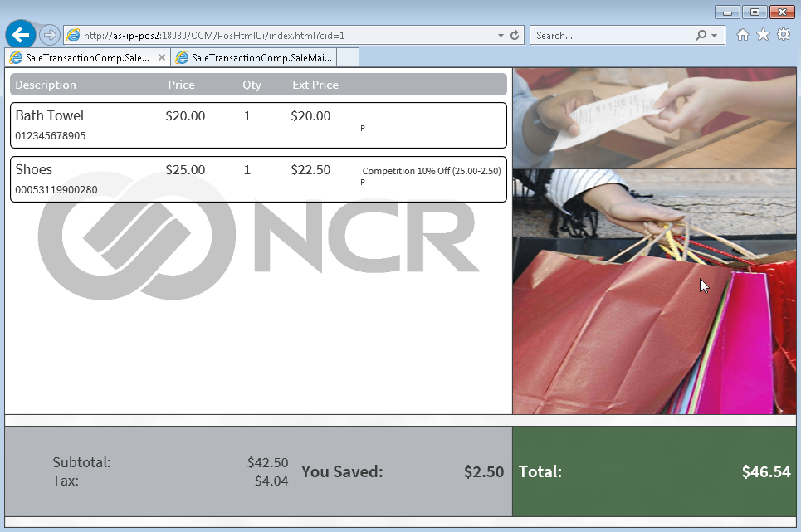
Task: Refresh the page with the reload icon
Action: click(515, 35)
